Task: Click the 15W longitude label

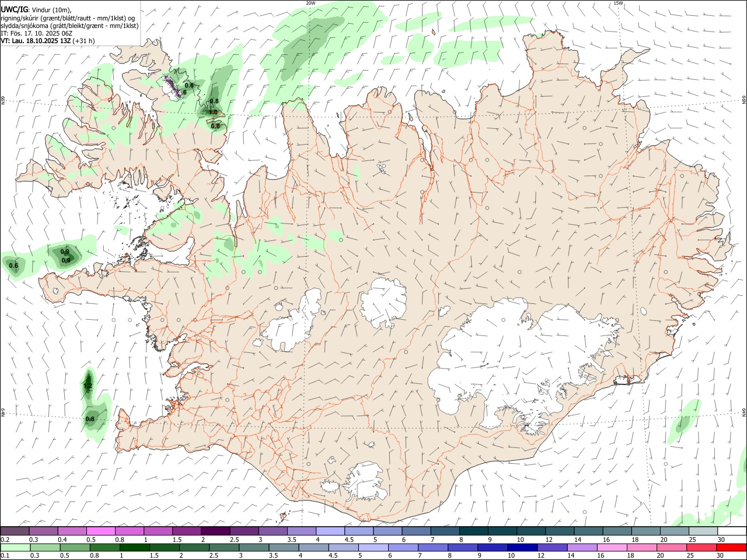Action: tap(618, 3)
